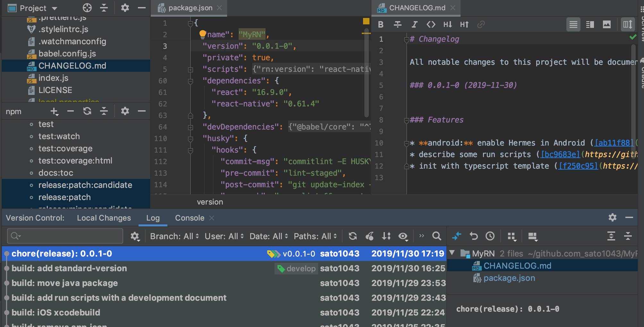Screen dimensions: 644x327
Task: Switch to CHANGELOG.md editor tab
Action: (x=417, y=8)
